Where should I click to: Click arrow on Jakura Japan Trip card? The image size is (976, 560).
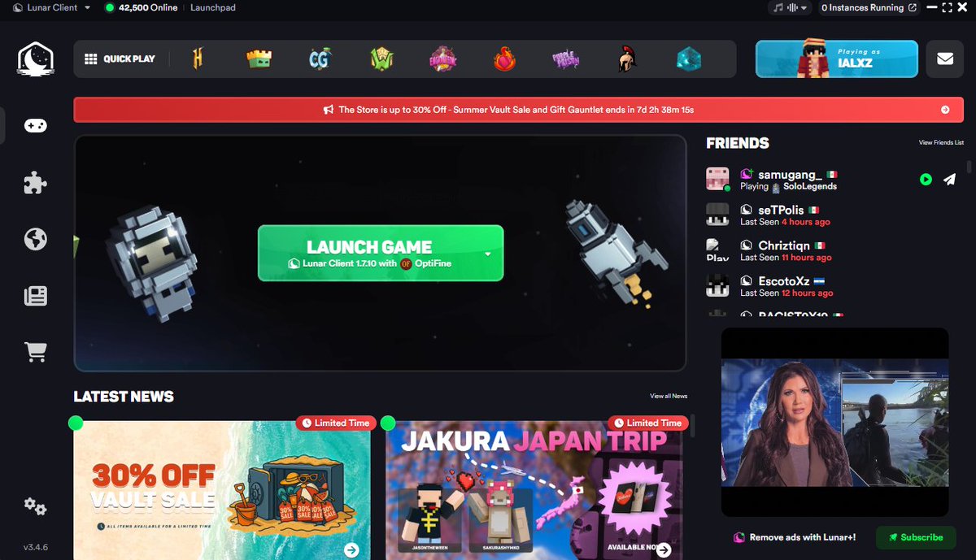(x=664, y=550)
